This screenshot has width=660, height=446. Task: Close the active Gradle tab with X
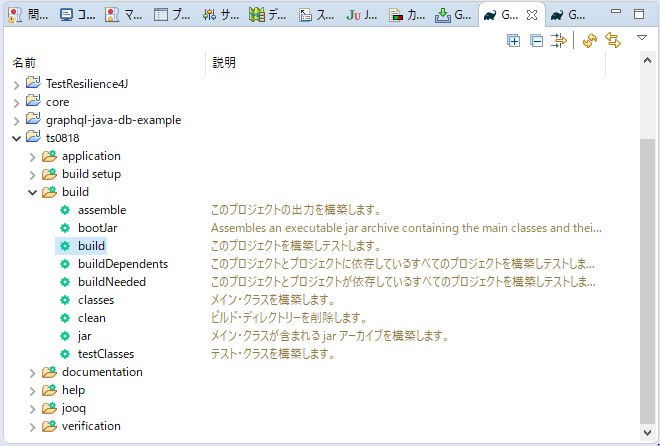pyautogui.click(x=532, y=16)
